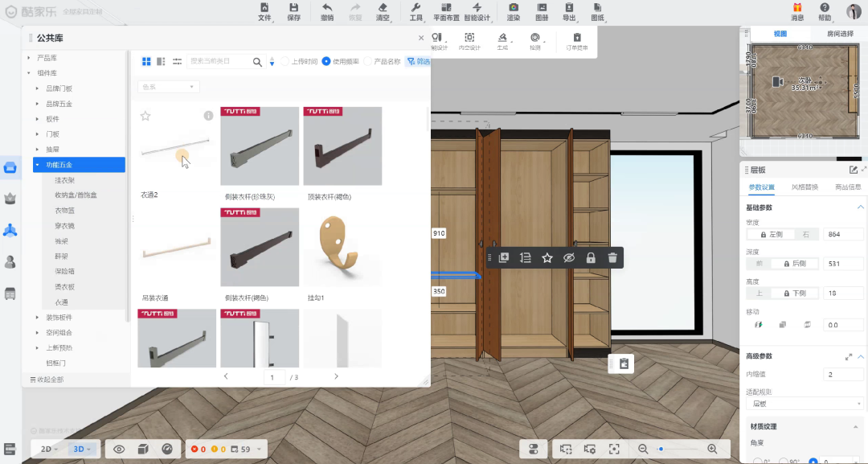
Task: Go to next page of library results
Action: pyautogui.click(x=336, y=376)
